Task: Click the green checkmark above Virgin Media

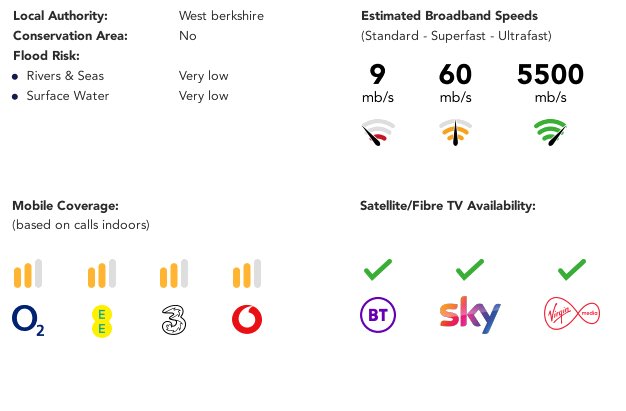Action: point(572,270)
